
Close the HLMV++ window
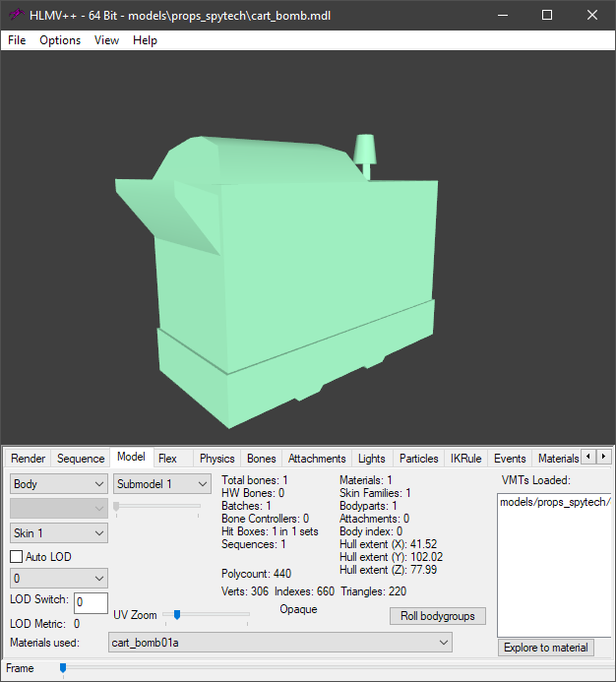click(x=592, y=15)
